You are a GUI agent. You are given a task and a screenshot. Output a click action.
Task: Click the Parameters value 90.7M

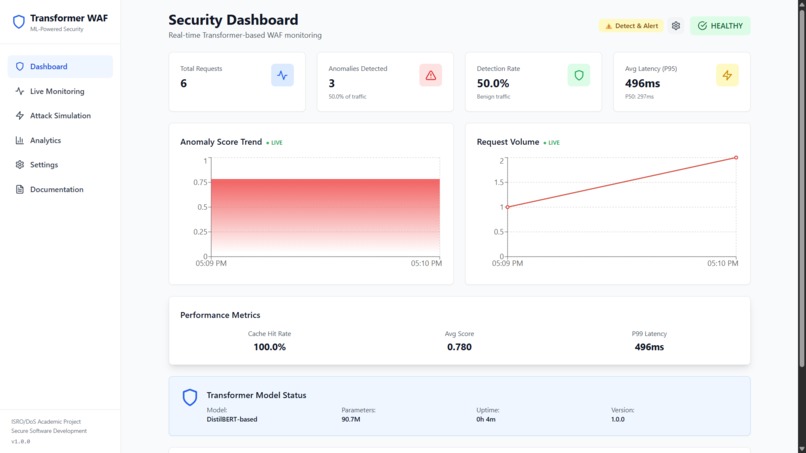pos(351,419)
